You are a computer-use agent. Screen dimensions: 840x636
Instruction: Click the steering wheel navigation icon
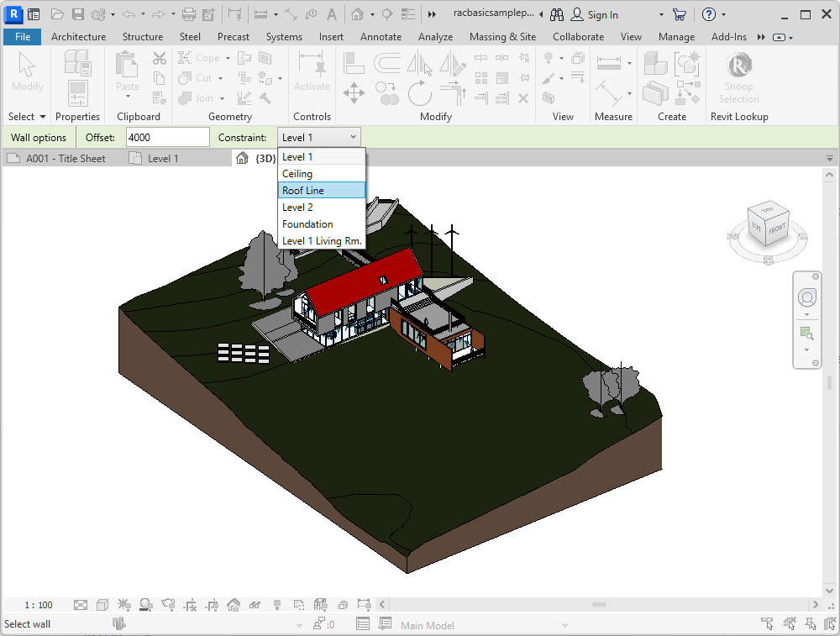pyautogui.click(x=807, y=297)
